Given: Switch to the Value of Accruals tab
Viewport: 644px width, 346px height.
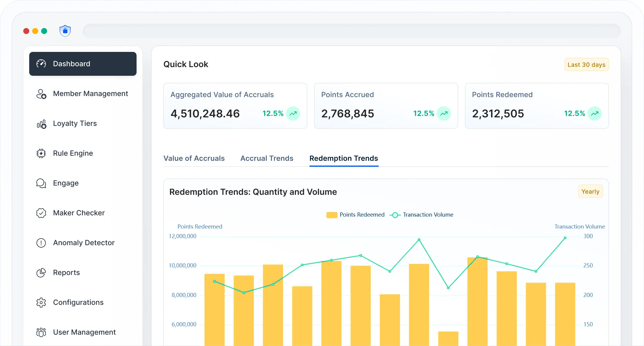Looking at the screenshot, I should 194,158.
